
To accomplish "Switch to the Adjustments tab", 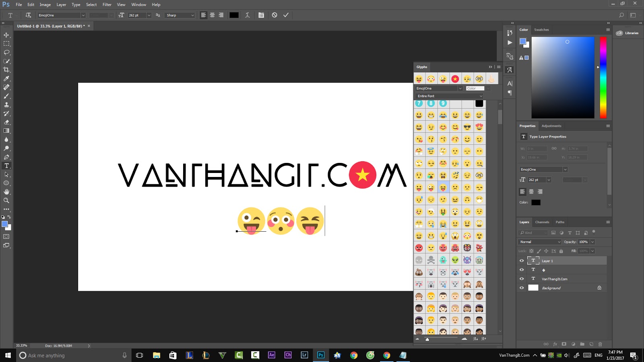I will tap(551, 126).
